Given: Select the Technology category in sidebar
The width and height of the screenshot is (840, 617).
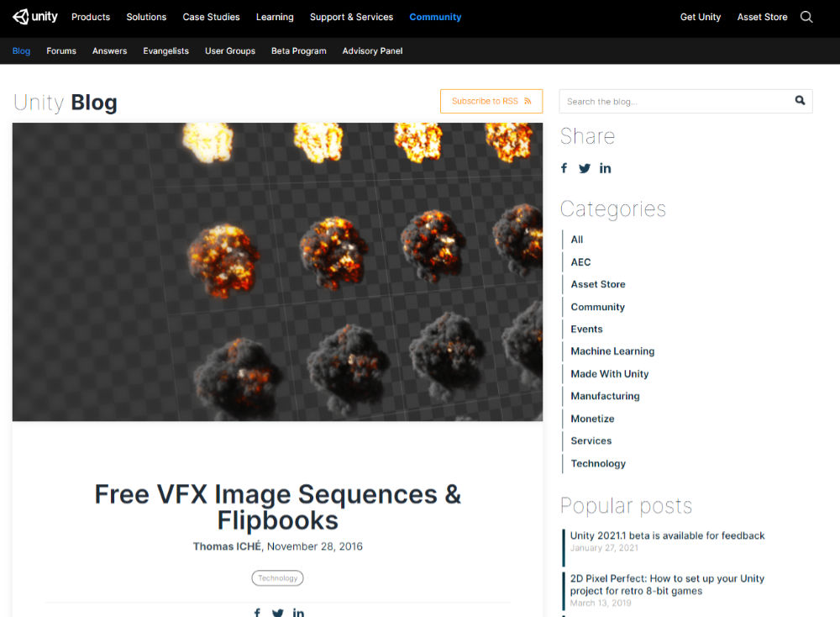Looking at the screenshot, I should tap(598, 463).
